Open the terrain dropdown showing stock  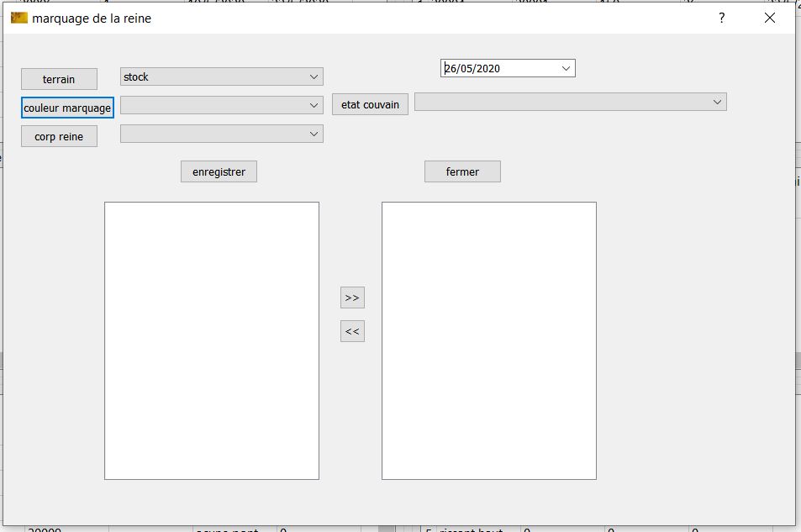point(221,76)
